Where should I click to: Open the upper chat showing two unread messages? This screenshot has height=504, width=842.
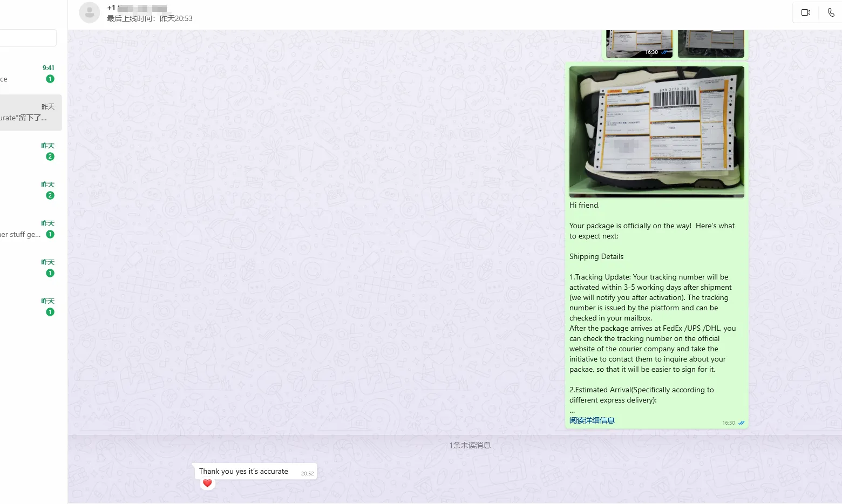pyautogui.click(x=27, y=152)
